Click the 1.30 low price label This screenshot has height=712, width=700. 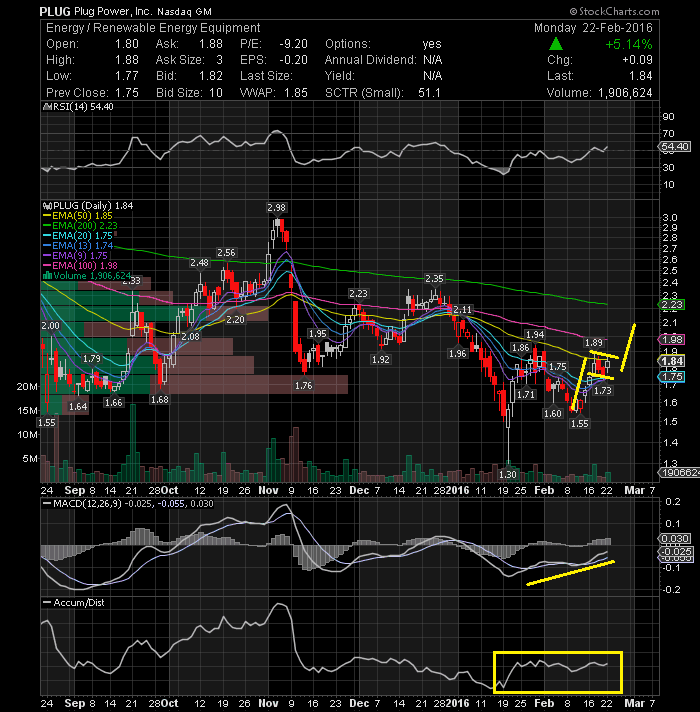coord(508,474)
